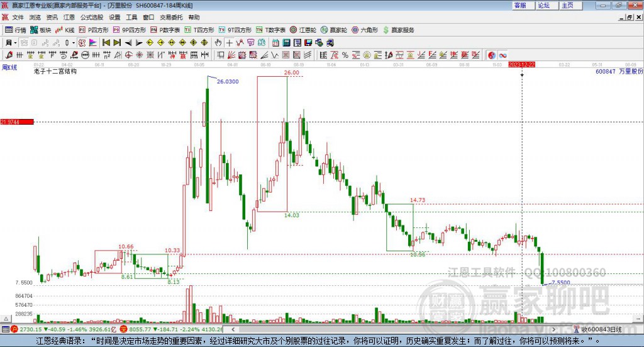Click the 主页 homepage button

coord(571,5)
